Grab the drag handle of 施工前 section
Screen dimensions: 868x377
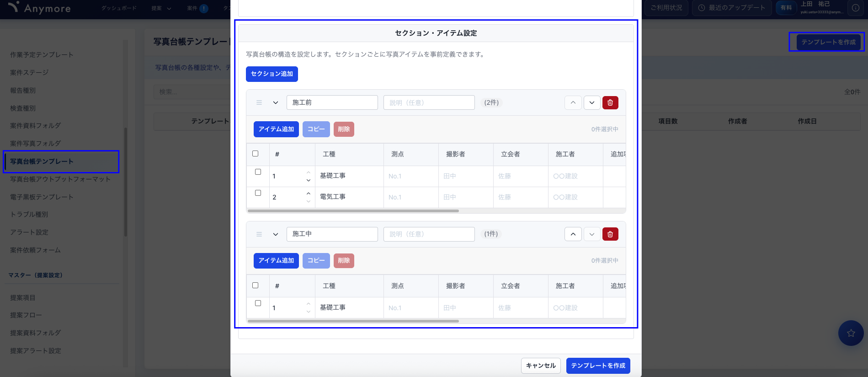click(x=259, y=102)
